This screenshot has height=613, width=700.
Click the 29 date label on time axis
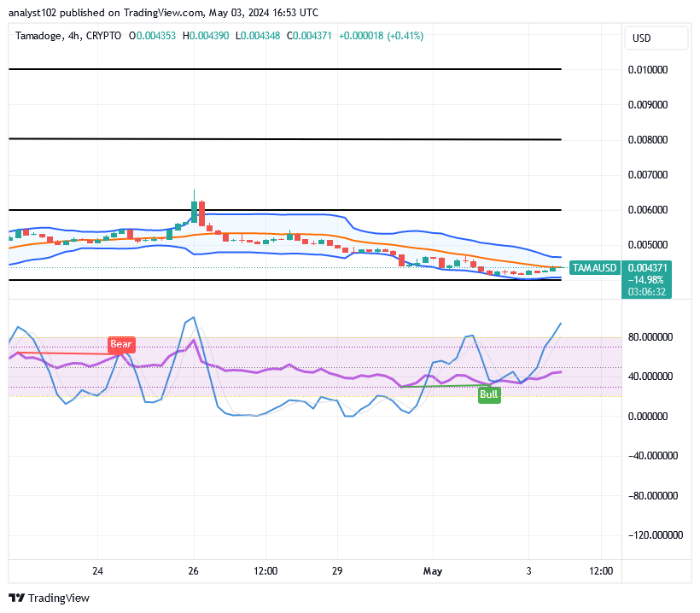coord(337,571)
